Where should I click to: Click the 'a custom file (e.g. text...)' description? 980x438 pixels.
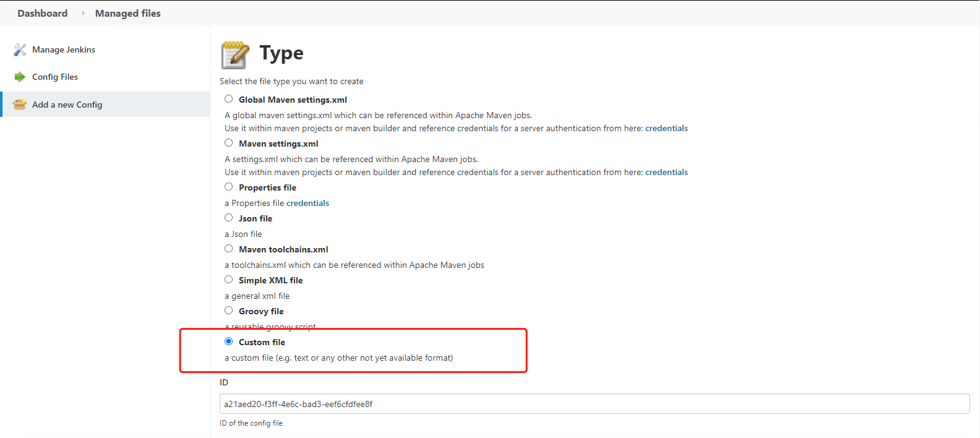(x=338, y=358)
